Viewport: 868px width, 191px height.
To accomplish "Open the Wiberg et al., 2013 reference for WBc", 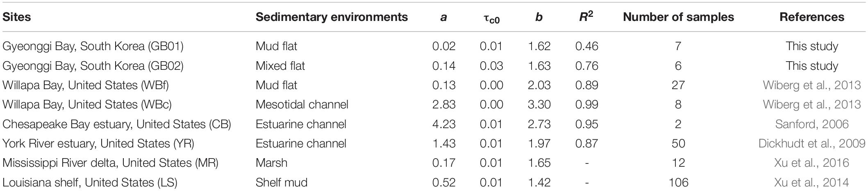I will 812,104.
